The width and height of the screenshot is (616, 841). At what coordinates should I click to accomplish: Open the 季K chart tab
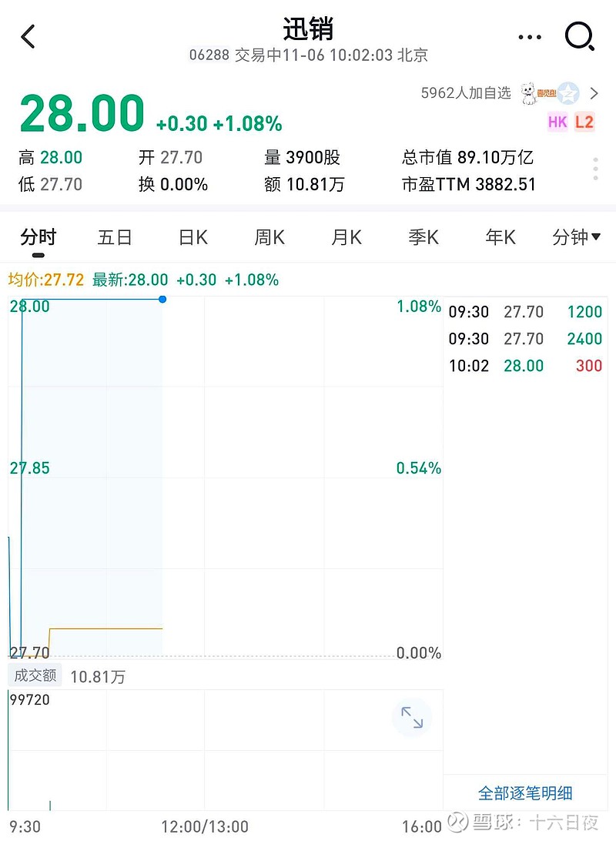point(423,237)
